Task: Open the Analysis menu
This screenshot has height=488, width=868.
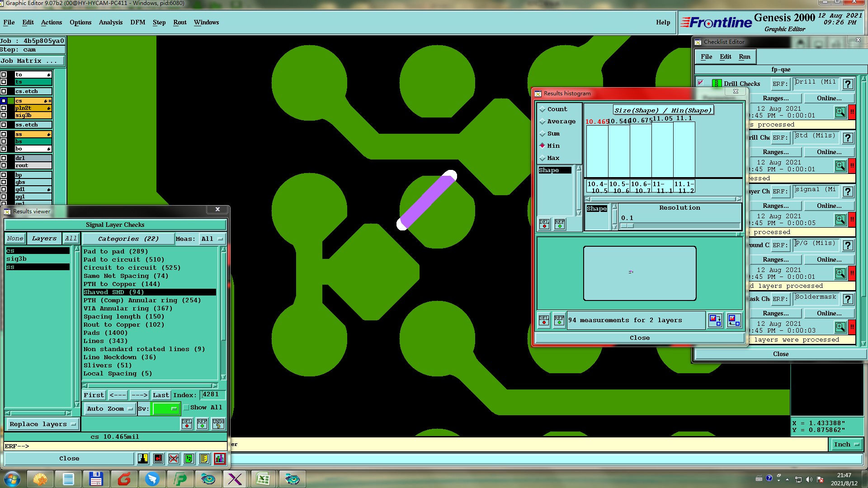Action: click(110, 22)
